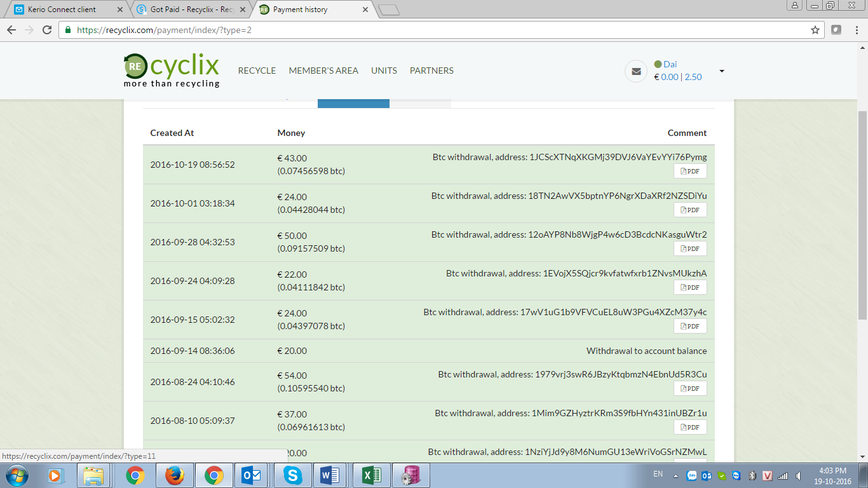Open the taskbar clock and date

point(833,475)
